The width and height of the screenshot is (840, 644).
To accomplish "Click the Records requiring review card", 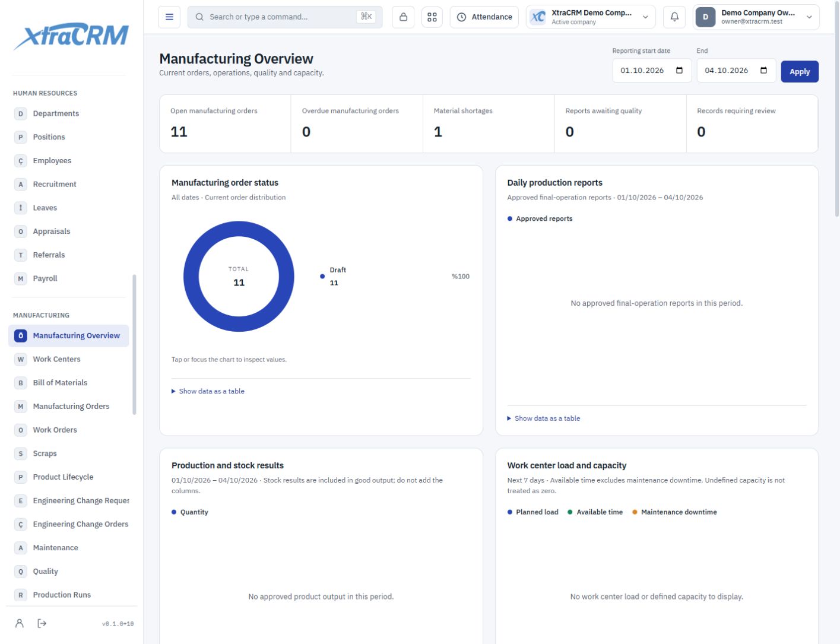I will pos(752,123).
